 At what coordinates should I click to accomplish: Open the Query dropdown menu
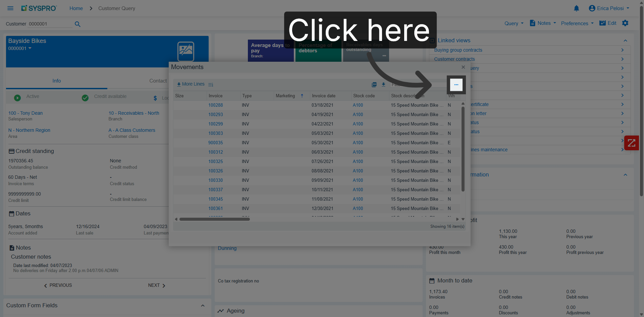point(514,23)
